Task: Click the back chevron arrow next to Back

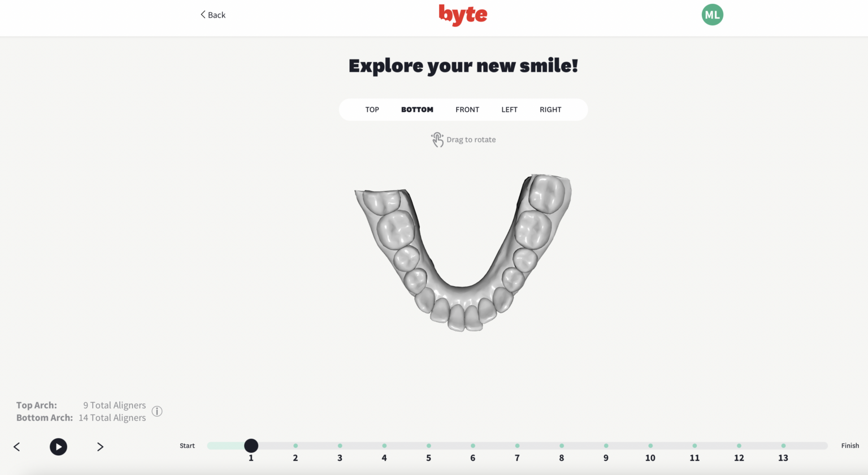Action: [202, 15]
